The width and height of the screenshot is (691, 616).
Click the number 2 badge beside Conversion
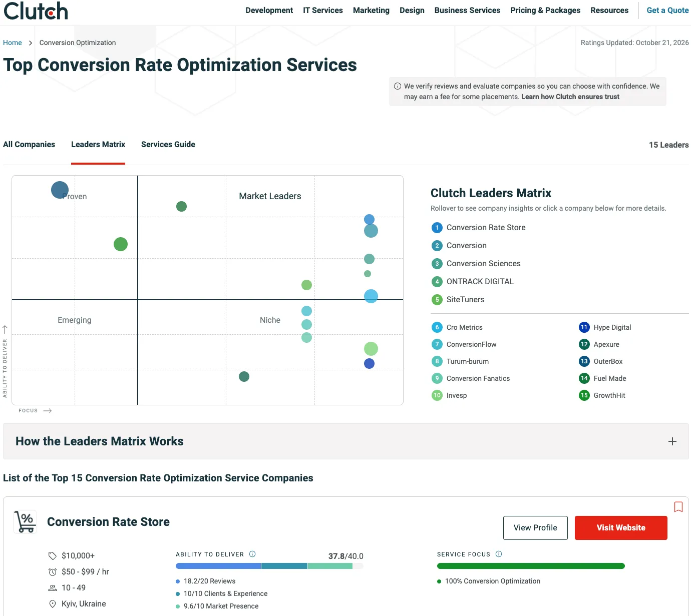click(x=437, y=246)
